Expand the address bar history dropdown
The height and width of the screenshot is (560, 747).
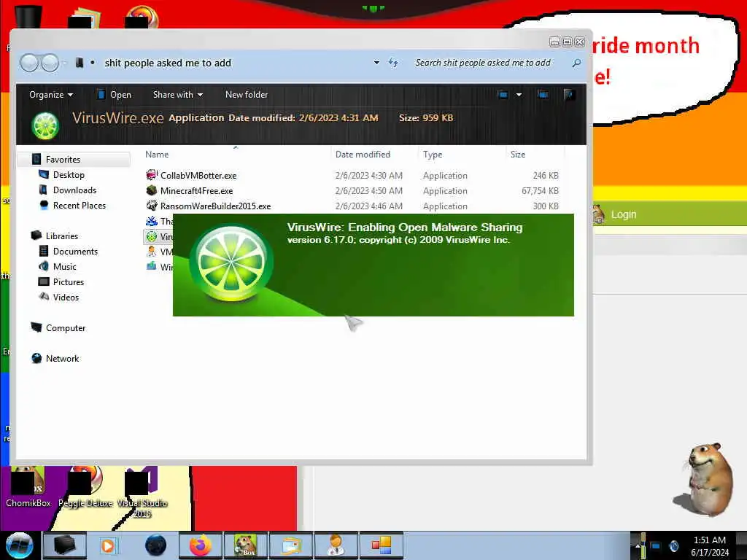(x=376, y=63)
